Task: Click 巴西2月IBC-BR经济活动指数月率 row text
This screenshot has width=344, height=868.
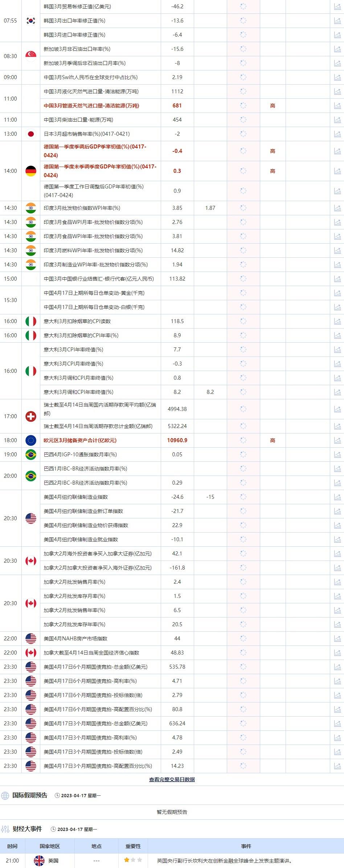Action: tap(85, 483)
